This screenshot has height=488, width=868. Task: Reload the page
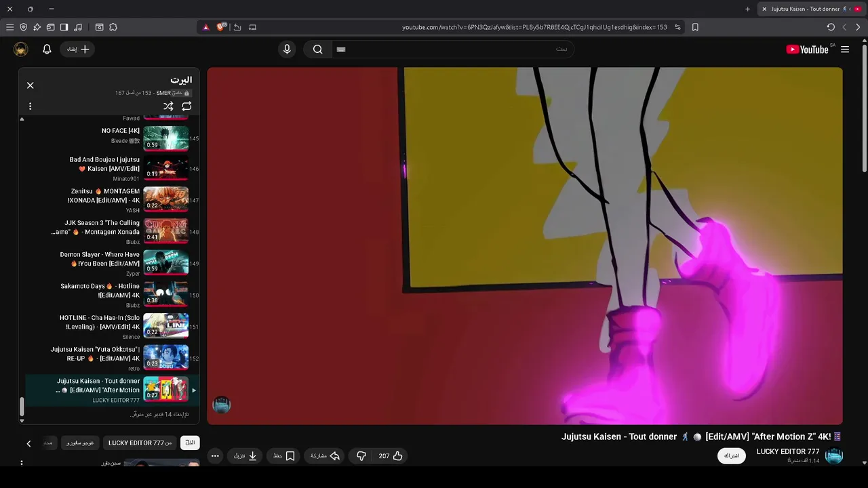pyautogui.click(x=831, y=27)
